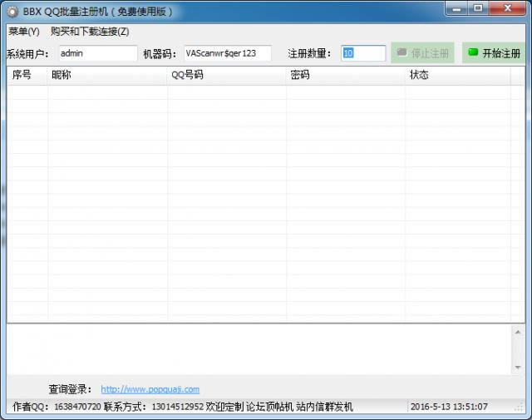
Task: Click the 状态 column header
Action: [458, 75]
